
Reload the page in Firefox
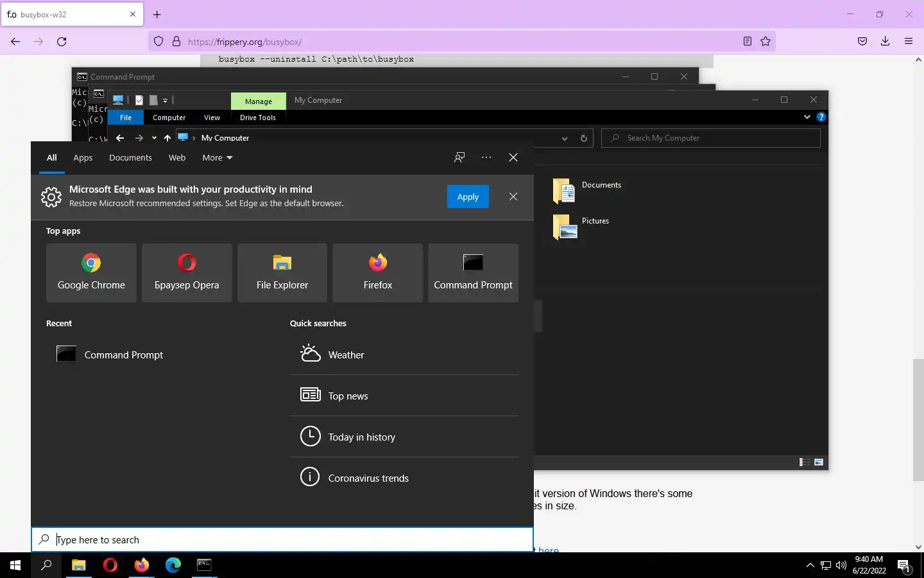point(62,42)
